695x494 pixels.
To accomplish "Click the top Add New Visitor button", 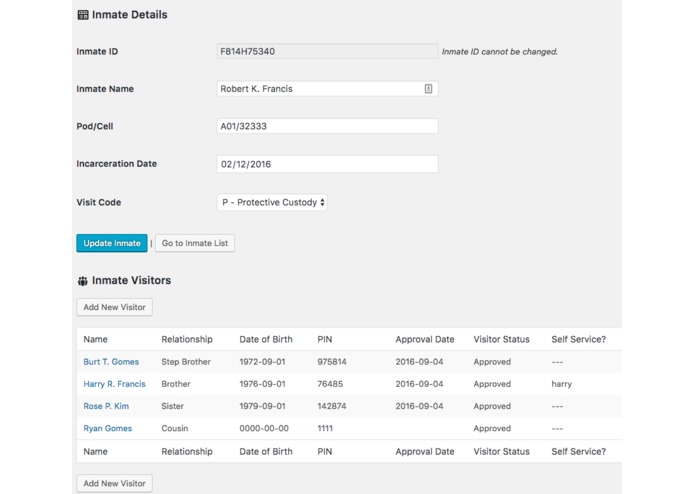I will (114, 307).
